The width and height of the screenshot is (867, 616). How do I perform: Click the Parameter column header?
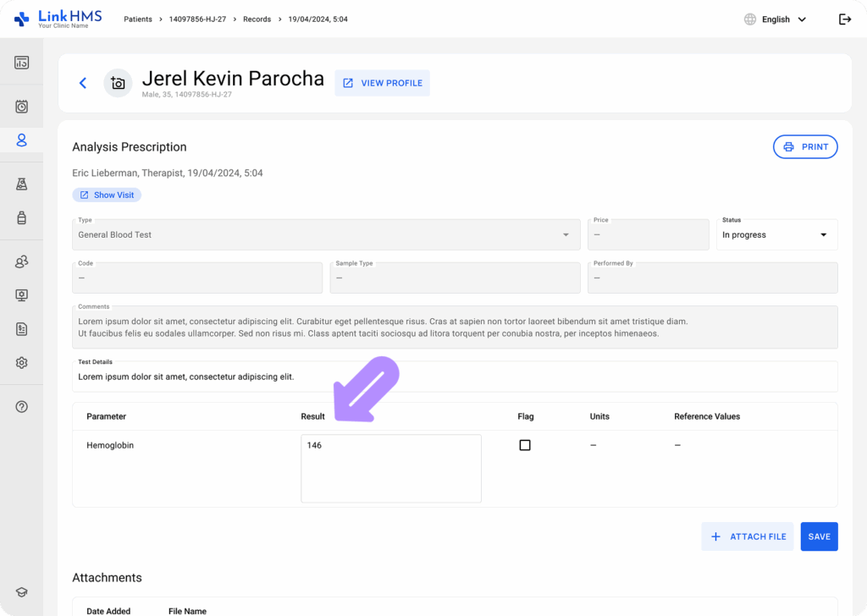[x=106, y=416]
